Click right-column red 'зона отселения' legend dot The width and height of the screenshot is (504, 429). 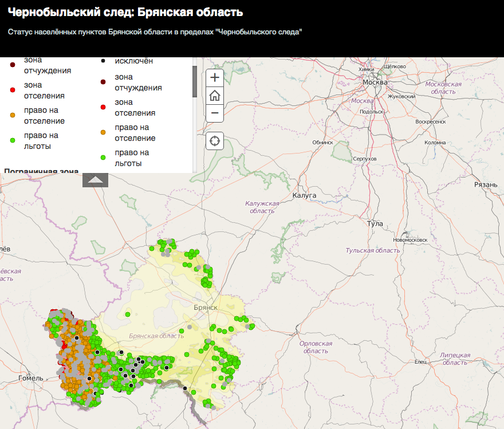pos(103,107)
